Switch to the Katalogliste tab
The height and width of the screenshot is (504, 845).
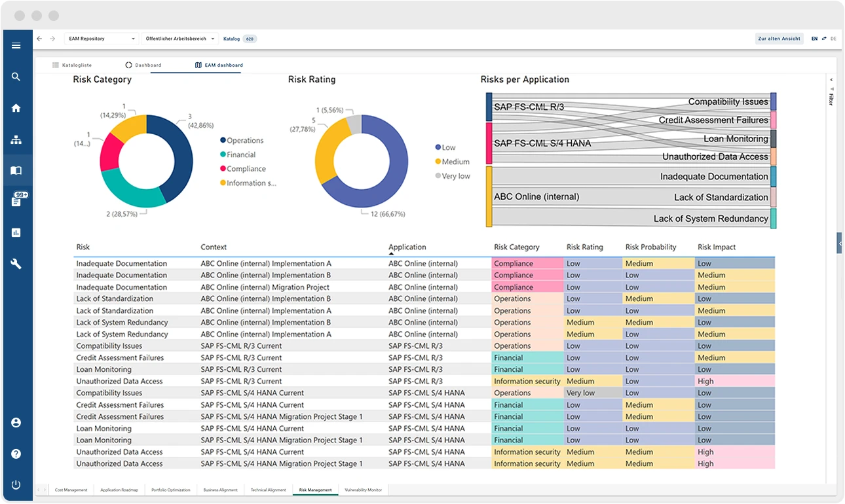click(72, 65)
